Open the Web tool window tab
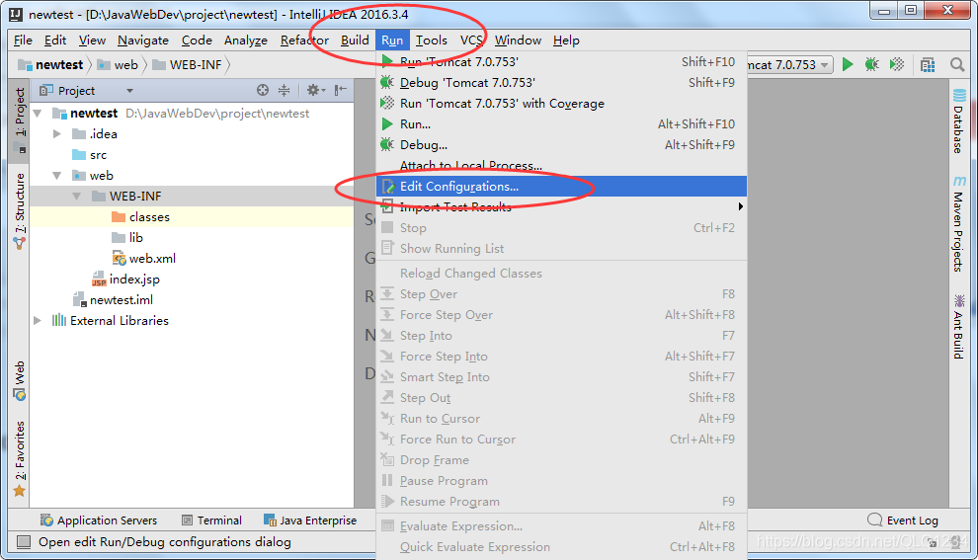Image resolution: width=978 pixels, height=560 pixels. coord(20,380)
